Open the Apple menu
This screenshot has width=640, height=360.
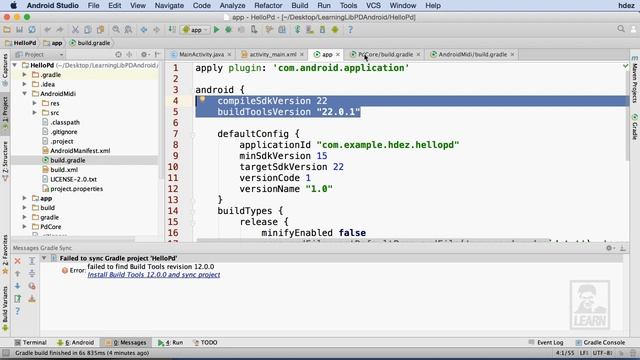pyautogui.click(x=13, y=5)
